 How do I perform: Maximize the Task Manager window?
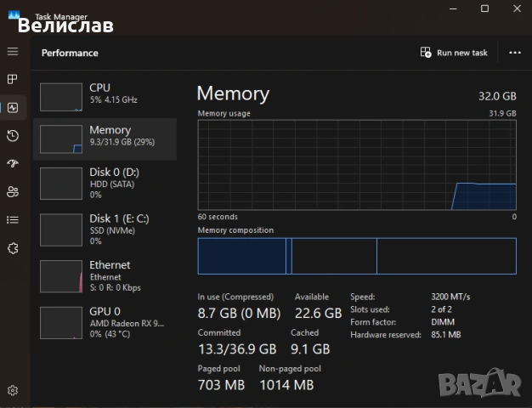[484, 8]
